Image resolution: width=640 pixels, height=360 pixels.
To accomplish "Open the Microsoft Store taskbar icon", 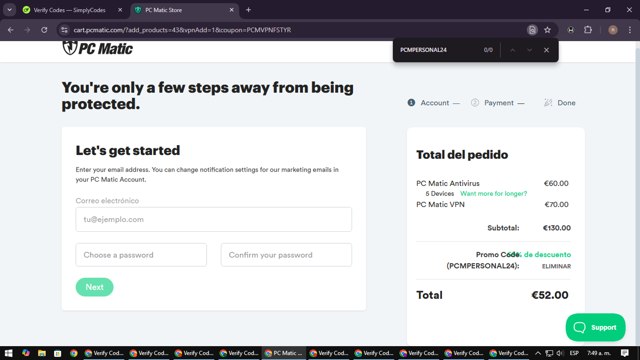I will [58, 353].
